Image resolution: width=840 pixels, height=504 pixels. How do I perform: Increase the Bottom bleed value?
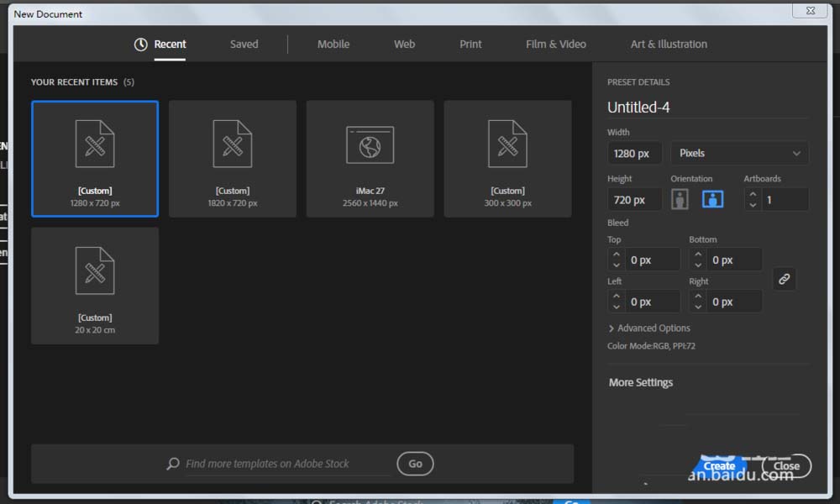tap(698, 255)
